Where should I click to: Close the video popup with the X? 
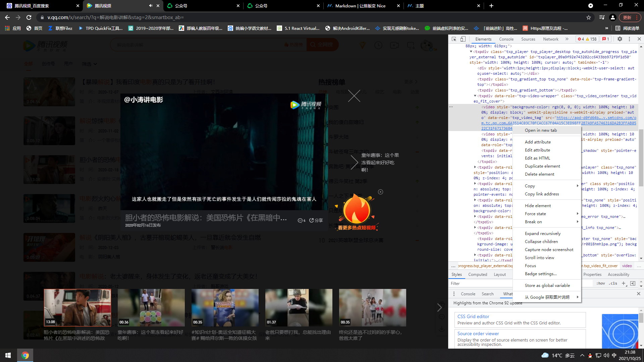coord(354,96)
